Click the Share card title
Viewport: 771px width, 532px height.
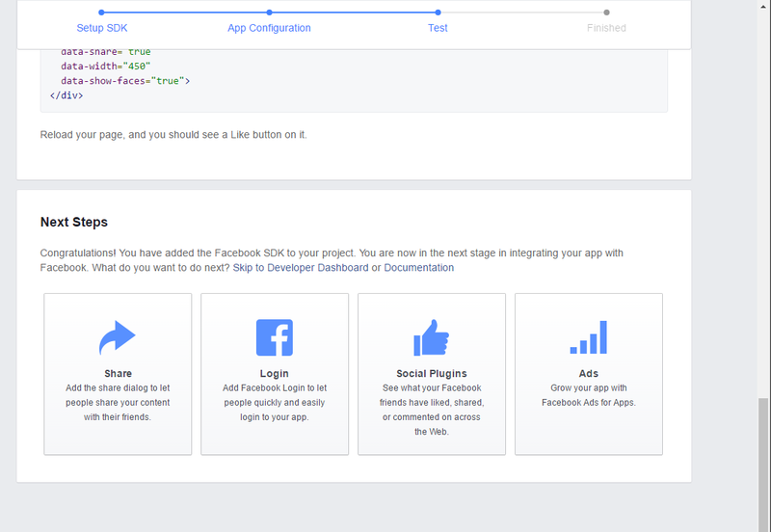(118, 373)
